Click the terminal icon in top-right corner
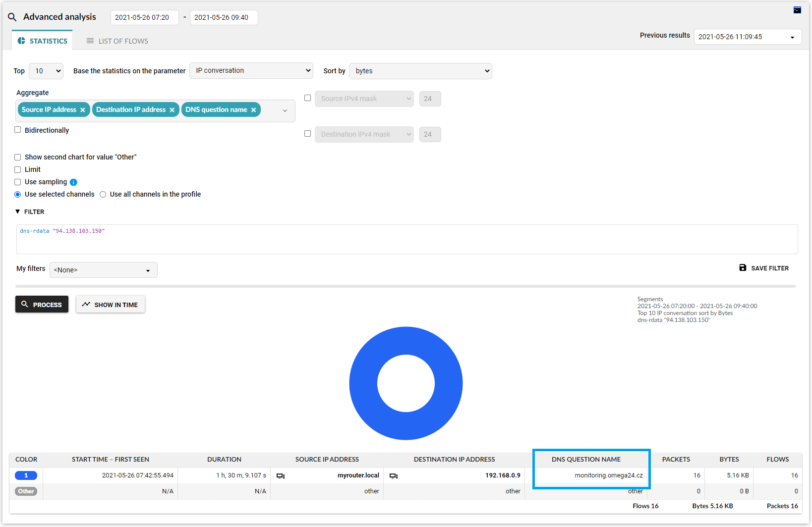The width and height of the screenshot is (812, 527). (797, 10)
